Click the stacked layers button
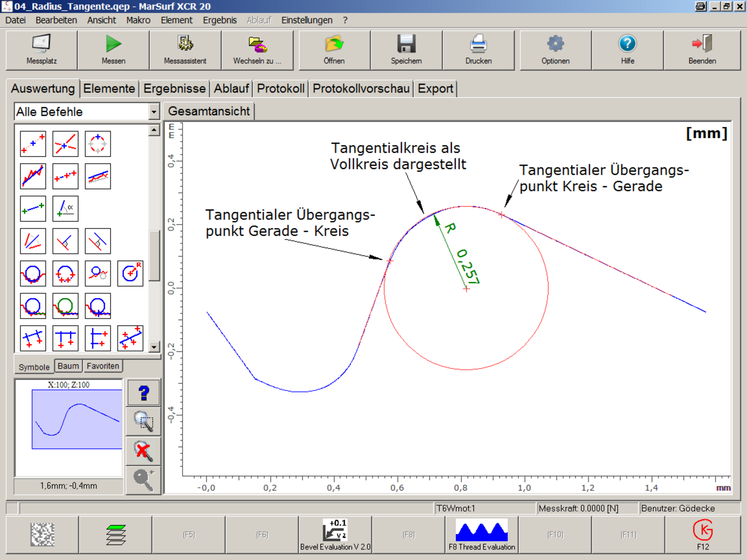Viewport: 747px width, 560px height. click(116, 535)
